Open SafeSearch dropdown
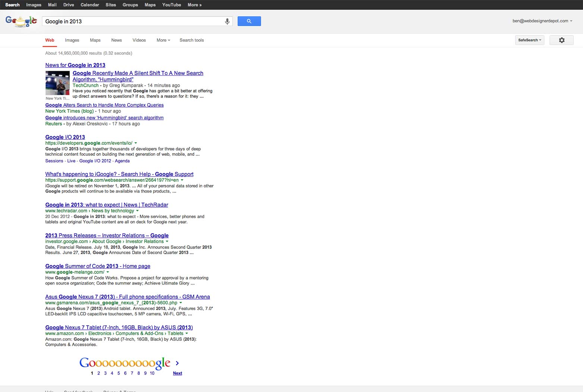Screen dimensions: 583x392 coord(530,40)
